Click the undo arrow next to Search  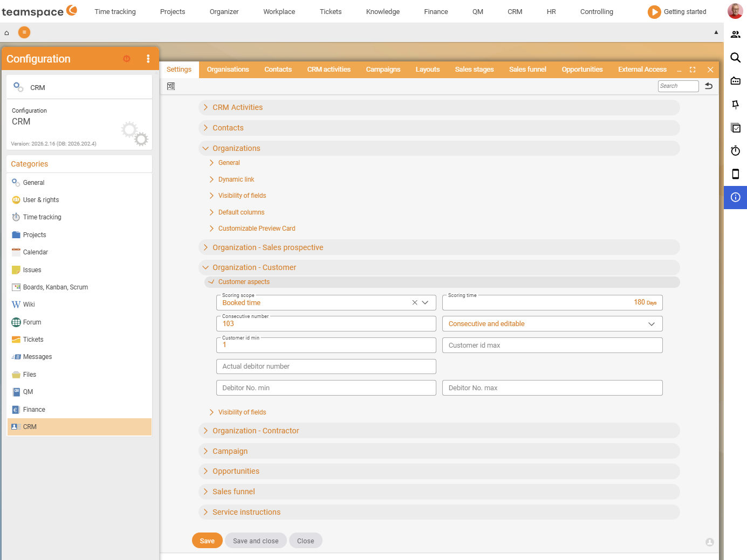(x=709, y=86)
